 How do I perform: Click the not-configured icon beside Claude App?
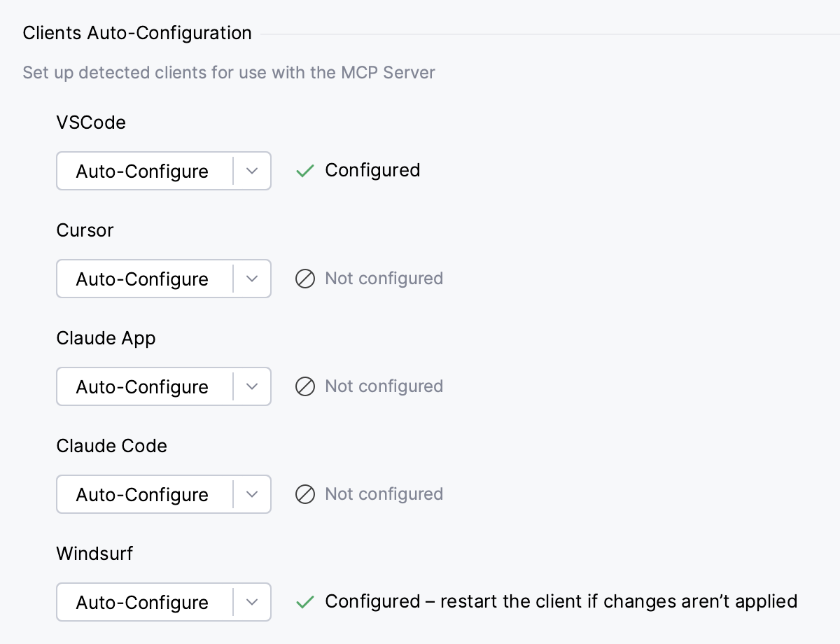305,386
